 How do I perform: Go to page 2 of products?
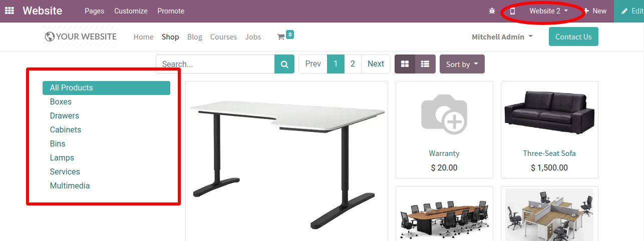pyautogui.click(x=353, y=64)
